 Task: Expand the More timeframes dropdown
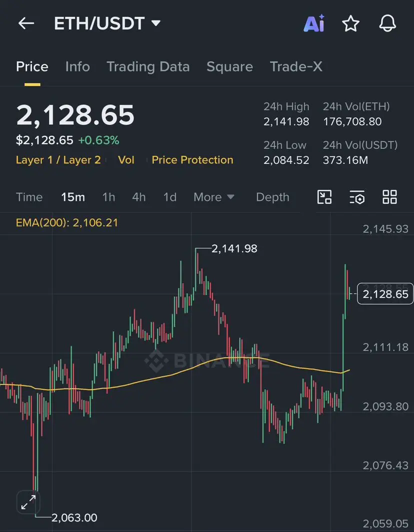coord(214,197)
